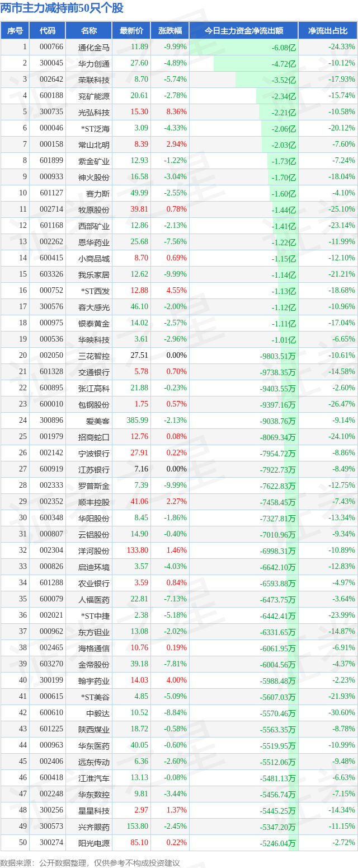This screenshot has width=358, height=868.
Task: Click the 今日主力资金净流出额 column header
Action: pos(244,30)
